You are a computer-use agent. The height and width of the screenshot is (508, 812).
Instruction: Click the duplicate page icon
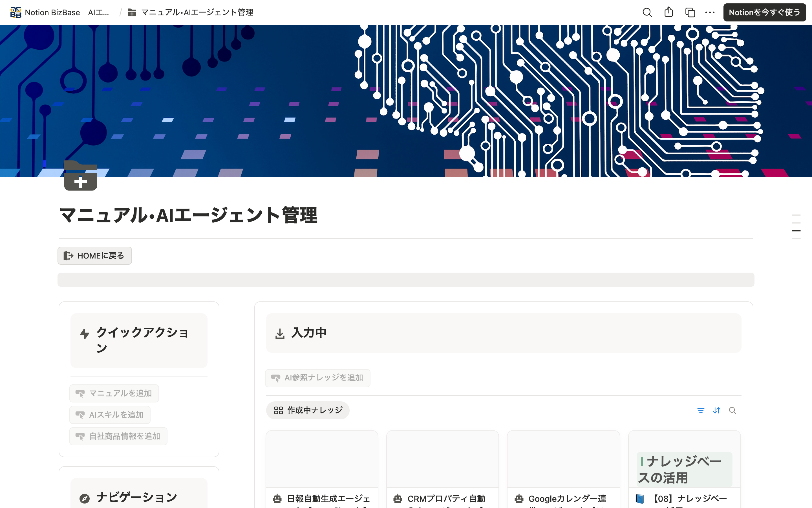690,12
